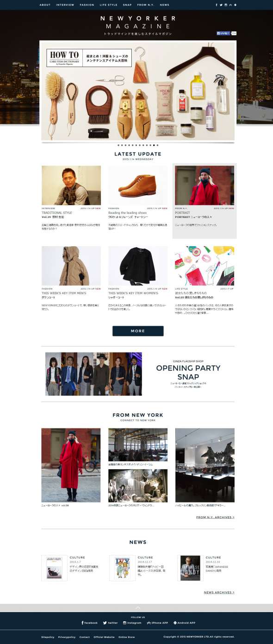The height and width of the screenshot is (644, 273).
Task: Open the INTERVIEW menu item
Action: (65, 5)
